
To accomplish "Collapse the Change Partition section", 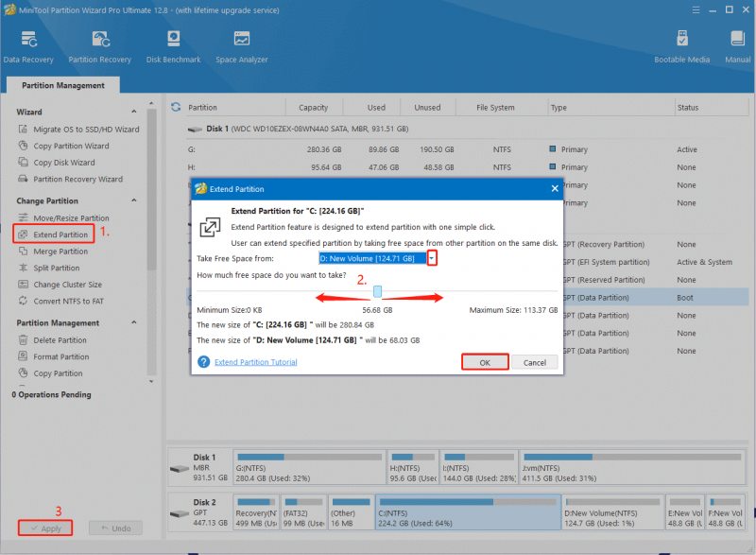I will click(134, 200).
